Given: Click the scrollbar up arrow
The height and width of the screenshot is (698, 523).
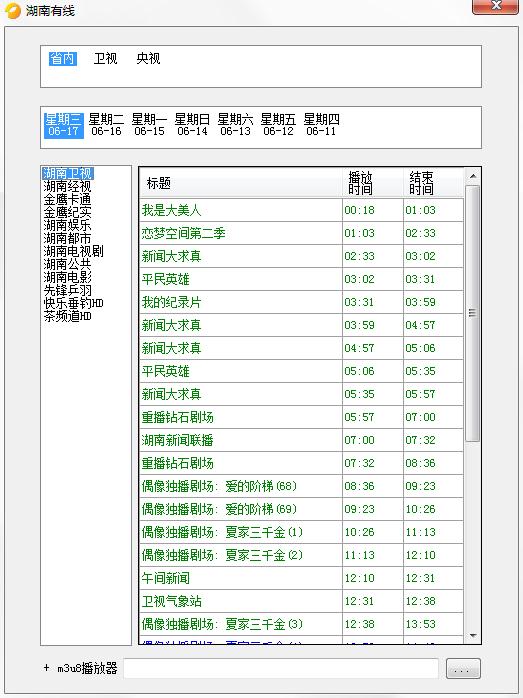Looking at the screenshot, I should (x=473, y=177).
